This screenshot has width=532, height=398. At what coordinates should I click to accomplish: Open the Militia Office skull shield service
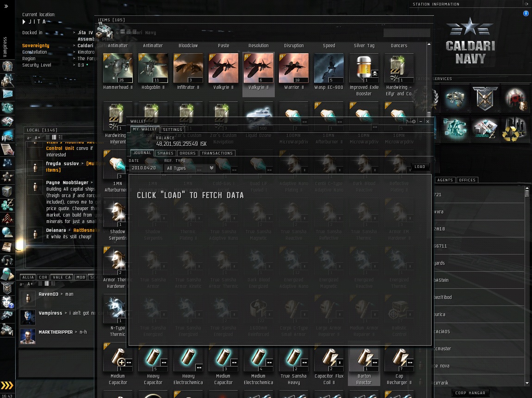485,99
